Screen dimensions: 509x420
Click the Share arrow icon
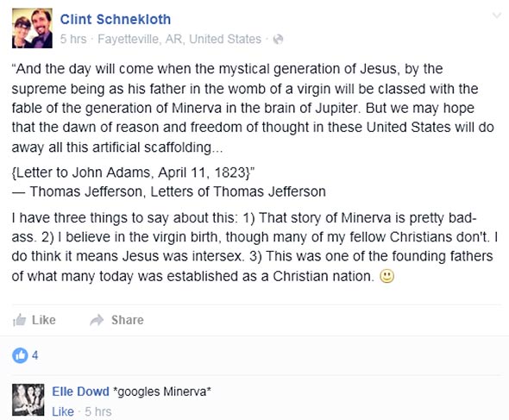pyautogui.click(x=97, y=320)
